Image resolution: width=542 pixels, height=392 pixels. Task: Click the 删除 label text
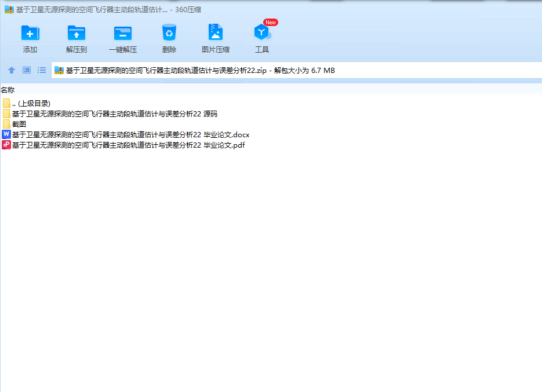click(169, 50)
